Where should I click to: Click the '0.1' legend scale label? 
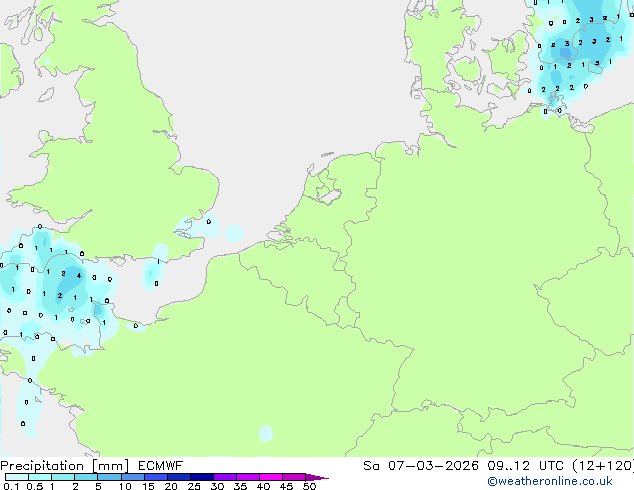(11, 486)
